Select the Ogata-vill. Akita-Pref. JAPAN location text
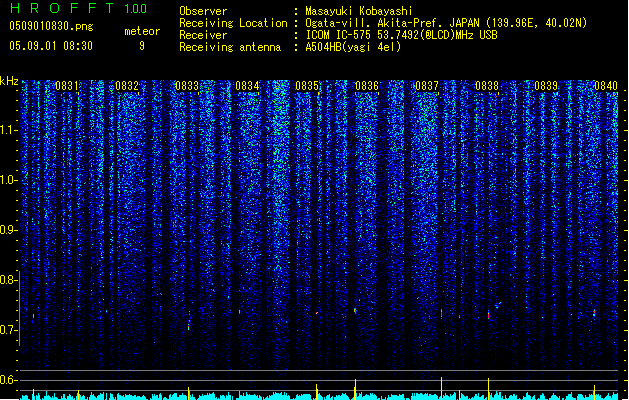The image size is (629, 400). coord(446,23)
